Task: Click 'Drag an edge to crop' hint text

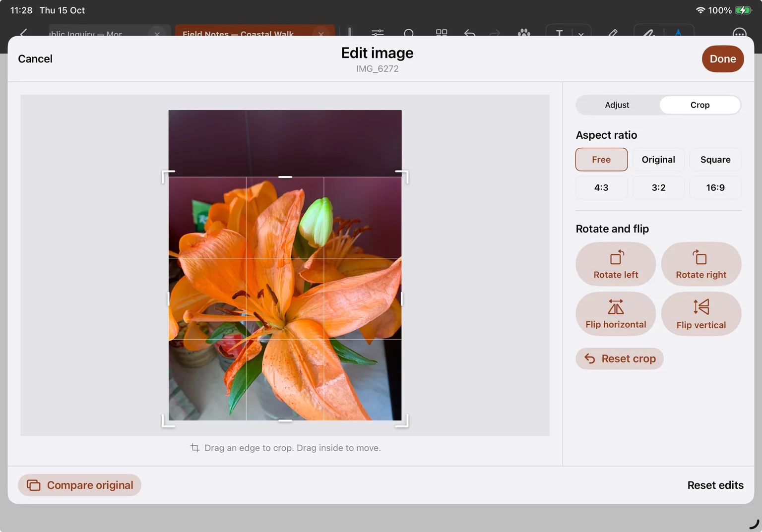Action: coord(293,448)
